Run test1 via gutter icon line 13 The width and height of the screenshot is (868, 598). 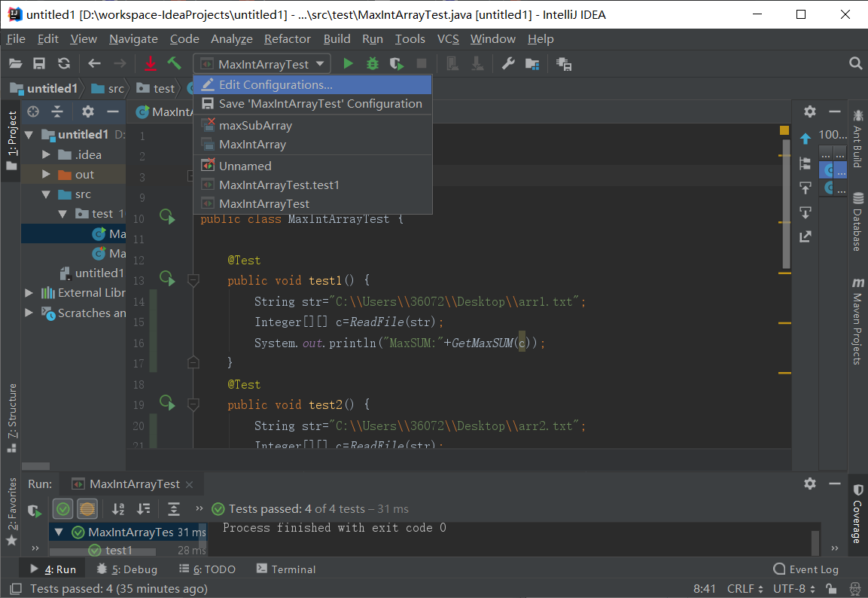pyautogui.click(x=167, y=279)
